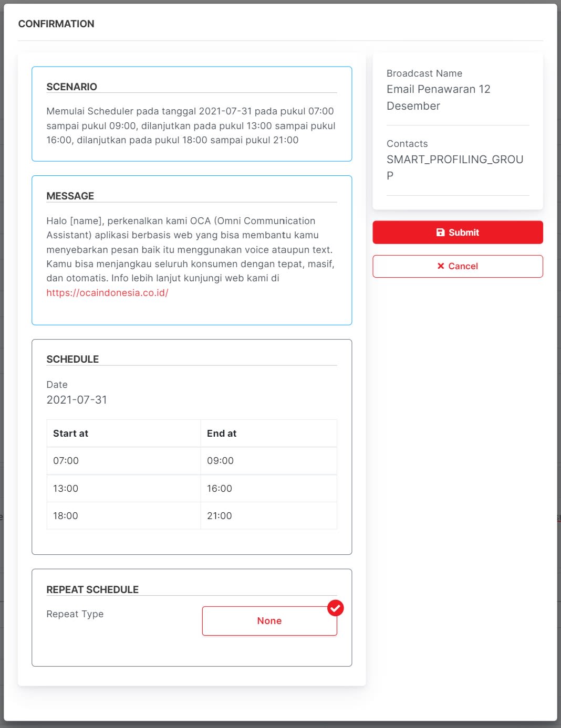The image size is (561, 728).
Task: Click the End at column header
Action: (222, 434)
